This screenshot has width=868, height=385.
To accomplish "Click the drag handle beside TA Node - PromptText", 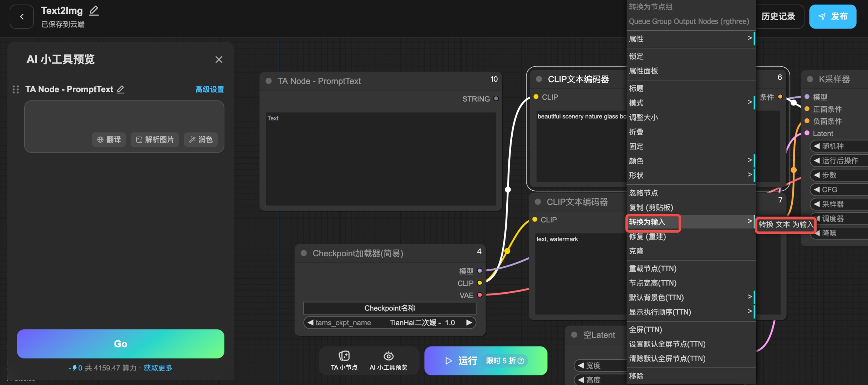I will [16, 89].
